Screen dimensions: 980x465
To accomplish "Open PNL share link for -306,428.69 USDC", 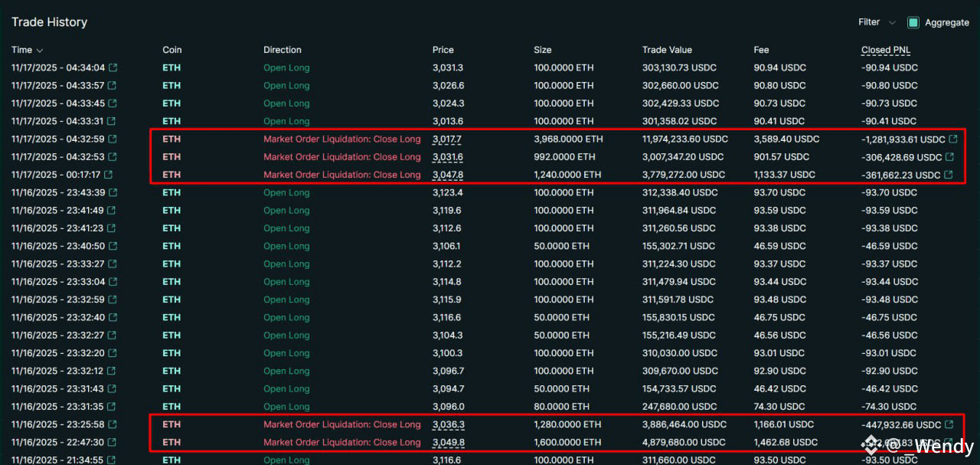I will pos(949,157).
